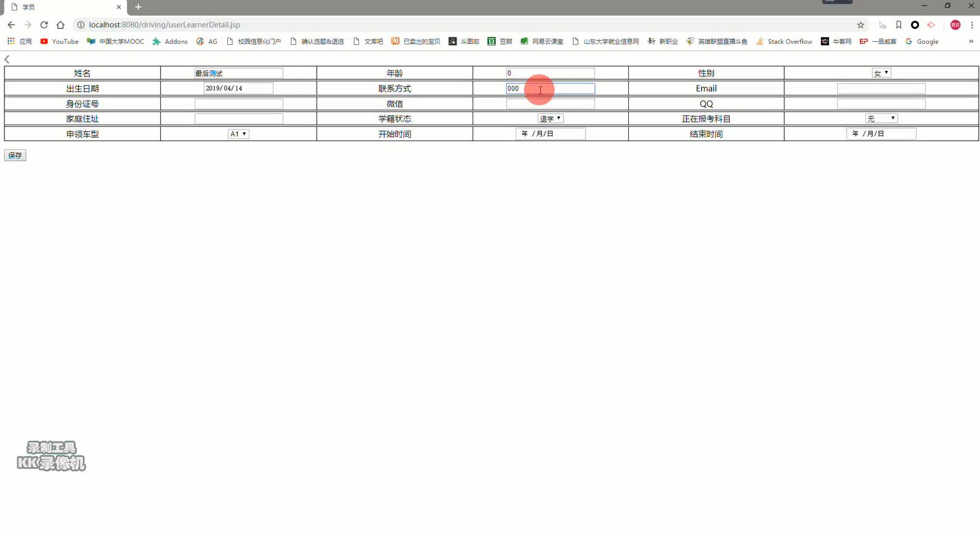The width and height of the screenshot is (980, 534).
Task: Open the 已卖出的宝贝 bookmark
Action: click(x=416, y=41)
